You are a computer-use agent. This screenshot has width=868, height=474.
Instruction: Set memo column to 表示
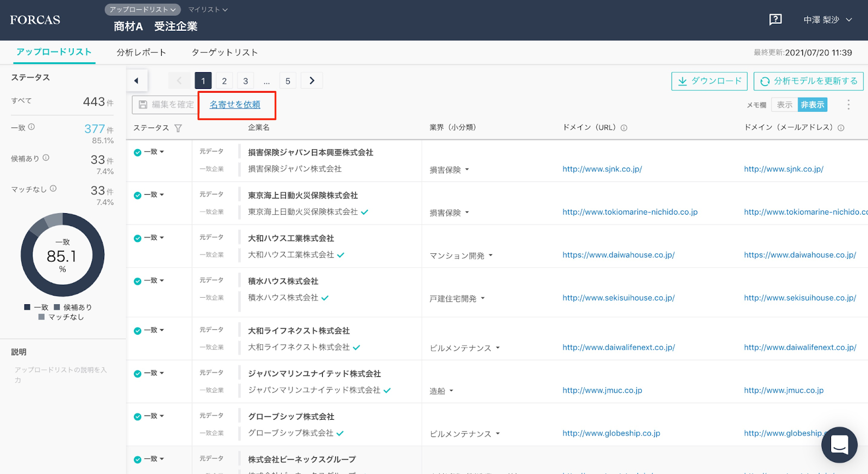pyautogui.click(x=784, y=105)
